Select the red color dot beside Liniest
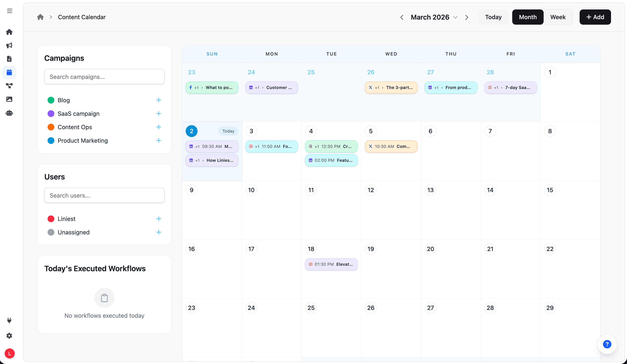Viewport: 627px width, 364px height. (x=51, y=219)
